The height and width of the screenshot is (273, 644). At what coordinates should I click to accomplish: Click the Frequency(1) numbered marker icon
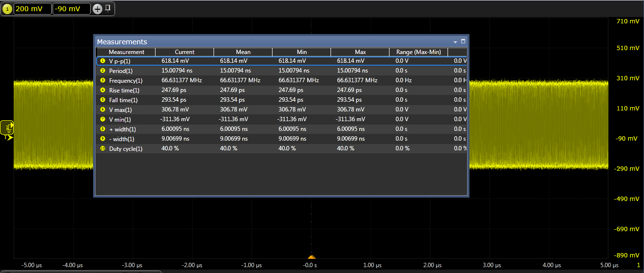point(102,80)
